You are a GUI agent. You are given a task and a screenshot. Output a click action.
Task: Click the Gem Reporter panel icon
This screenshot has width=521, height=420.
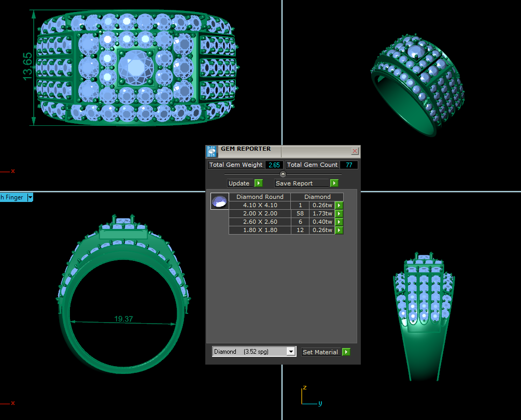tap(212, 151)
